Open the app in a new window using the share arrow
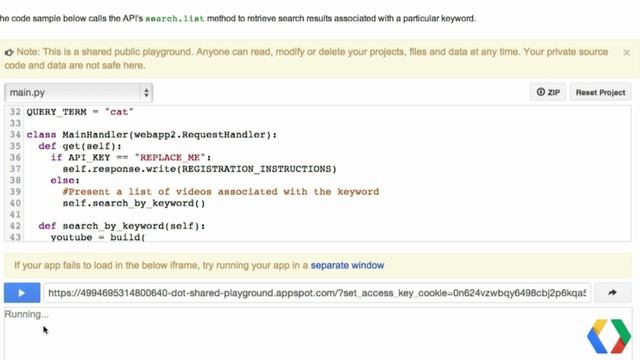640x360 pixels. 612,293
